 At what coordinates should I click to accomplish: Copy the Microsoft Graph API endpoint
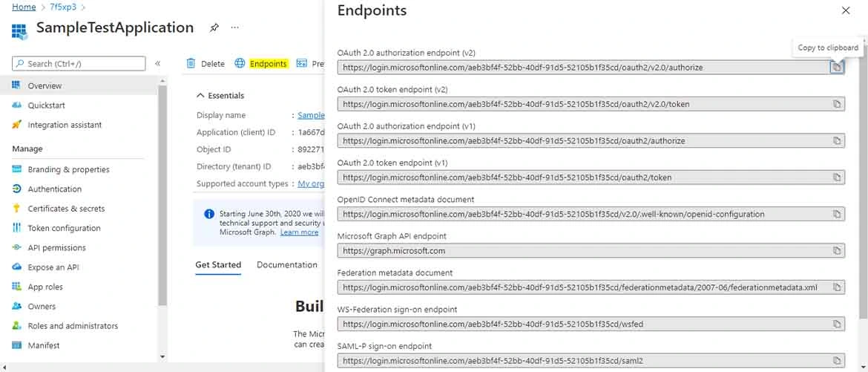coord(837,250)
